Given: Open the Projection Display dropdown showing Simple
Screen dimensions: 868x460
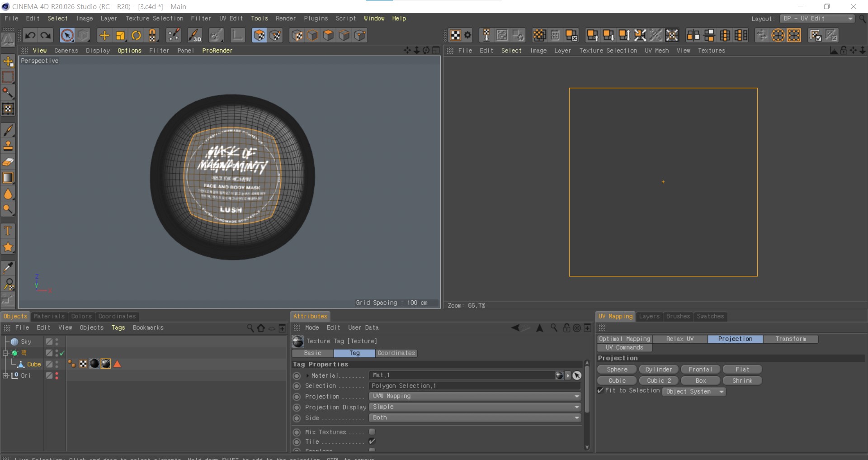Looking at the screenshot, I should pos(476,407).
